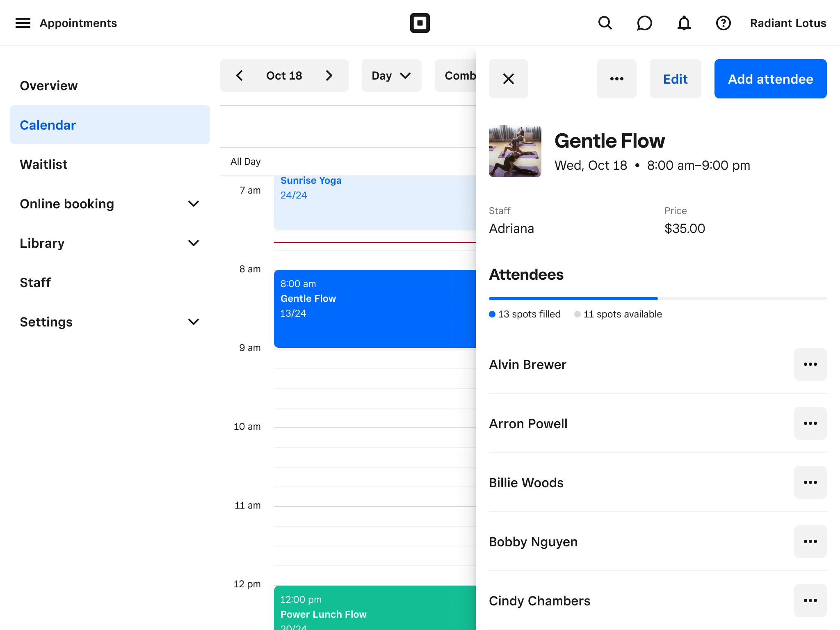Click the Edit class button
This screenshot has height=630, width=840.
[x=675, y=79]
